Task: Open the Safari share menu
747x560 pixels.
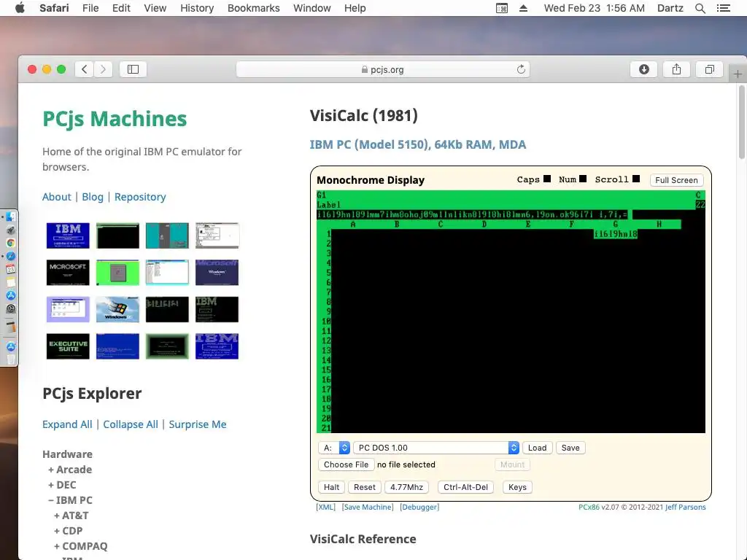Action: pyautogui.click(x=676, y=69)
